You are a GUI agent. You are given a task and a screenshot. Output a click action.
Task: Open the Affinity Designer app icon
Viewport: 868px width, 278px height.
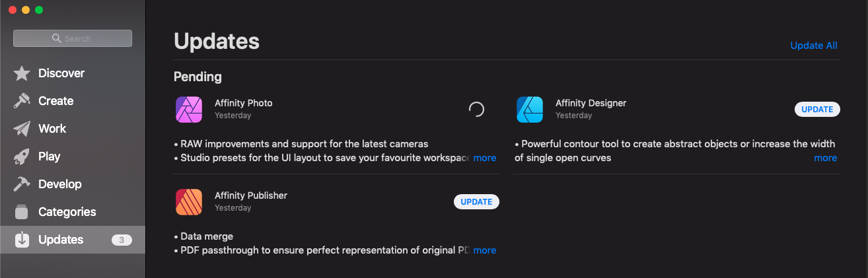pos(530,110)
